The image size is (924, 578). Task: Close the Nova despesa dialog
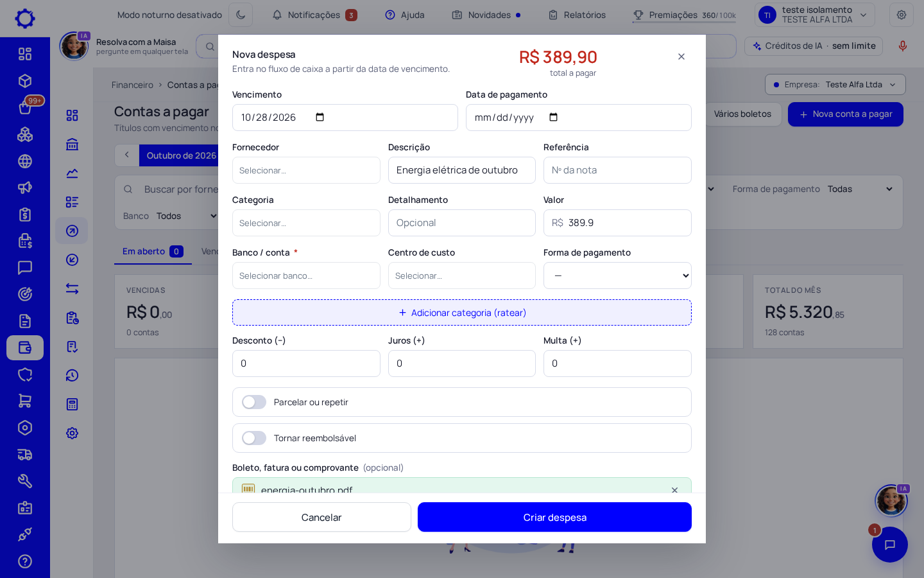681,57
